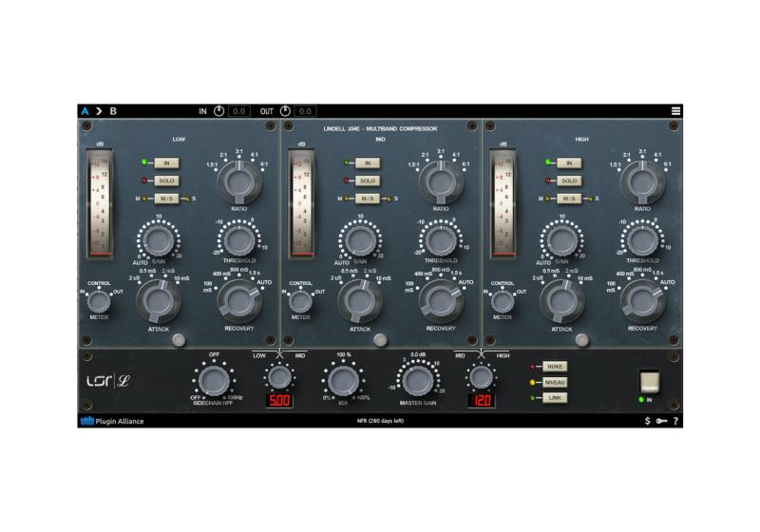Click the HIGH band RECOVERY knob
The height and width of the screenshot is (532, 760).
[x=642, y=301]
